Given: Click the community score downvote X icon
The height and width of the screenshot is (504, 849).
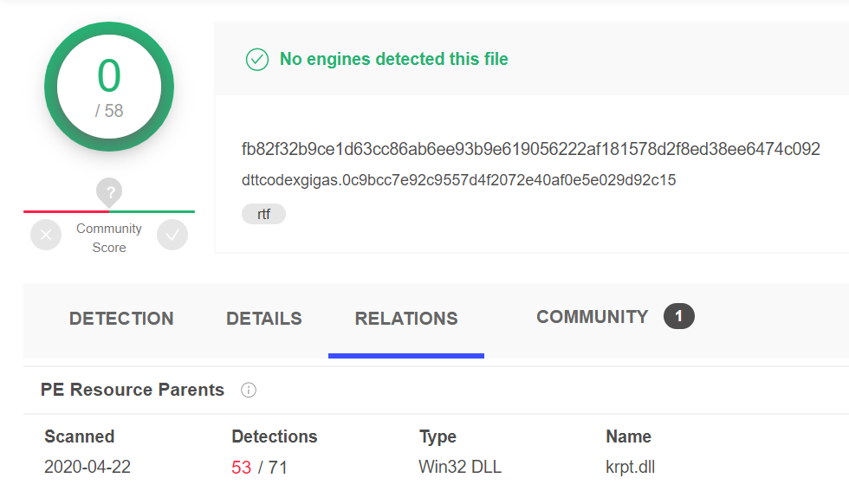Looking at the screenshot, I should (x=46, y=235).
